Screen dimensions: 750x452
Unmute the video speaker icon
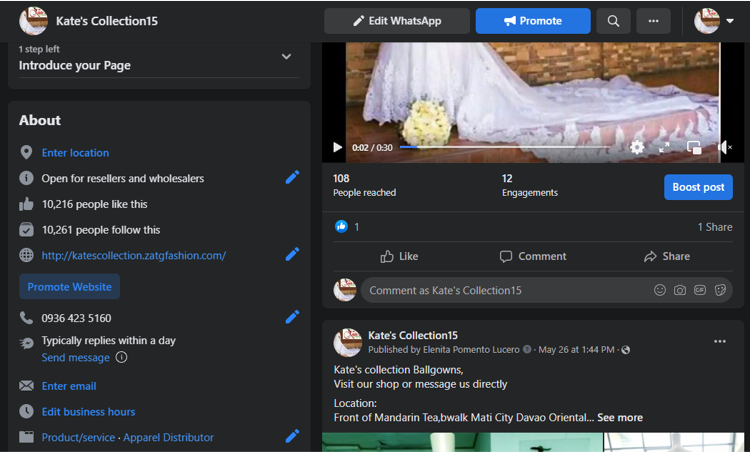pos(724,147)
